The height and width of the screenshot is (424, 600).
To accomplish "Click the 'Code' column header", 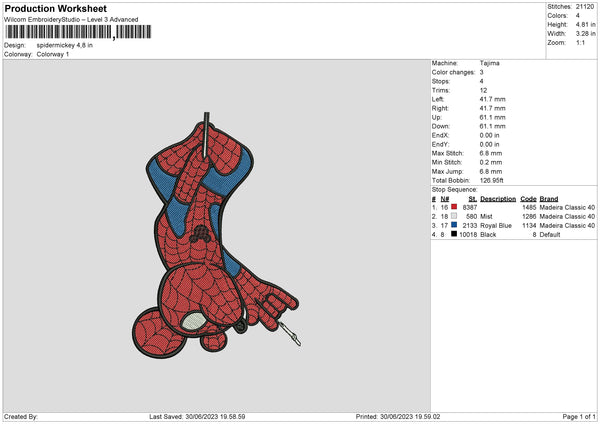I will (528, 199).
